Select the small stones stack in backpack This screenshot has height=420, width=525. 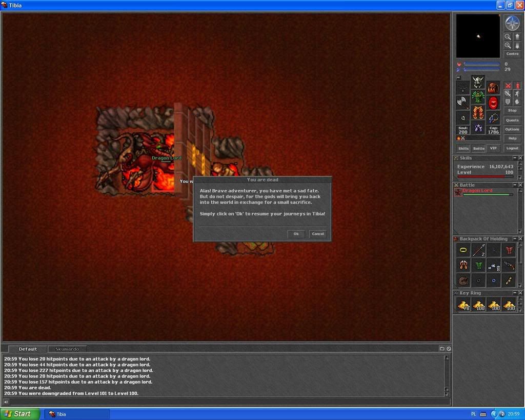pyautogui.click(x=494, y=265)
